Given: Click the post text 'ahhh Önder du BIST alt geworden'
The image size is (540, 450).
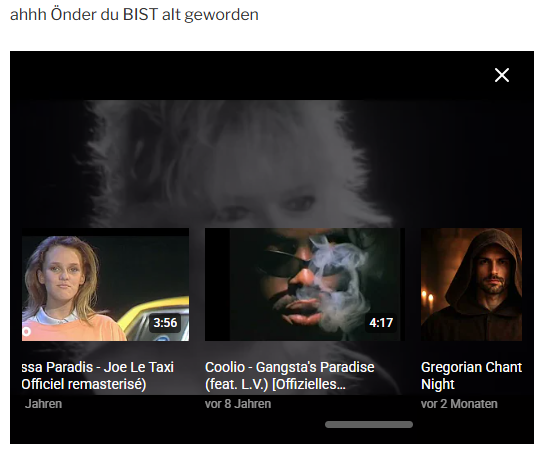Looking at the screenshot, I should (x=134, y=15).
